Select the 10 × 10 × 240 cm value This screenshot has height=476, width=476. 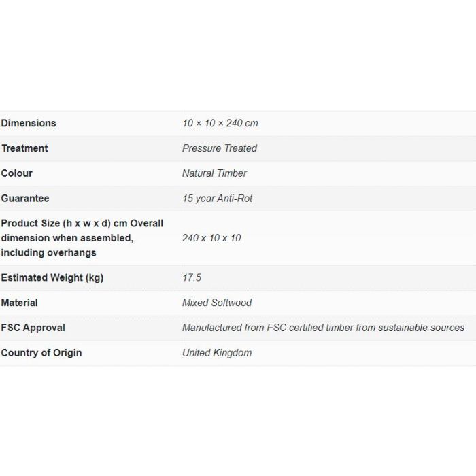coord(220,123)
